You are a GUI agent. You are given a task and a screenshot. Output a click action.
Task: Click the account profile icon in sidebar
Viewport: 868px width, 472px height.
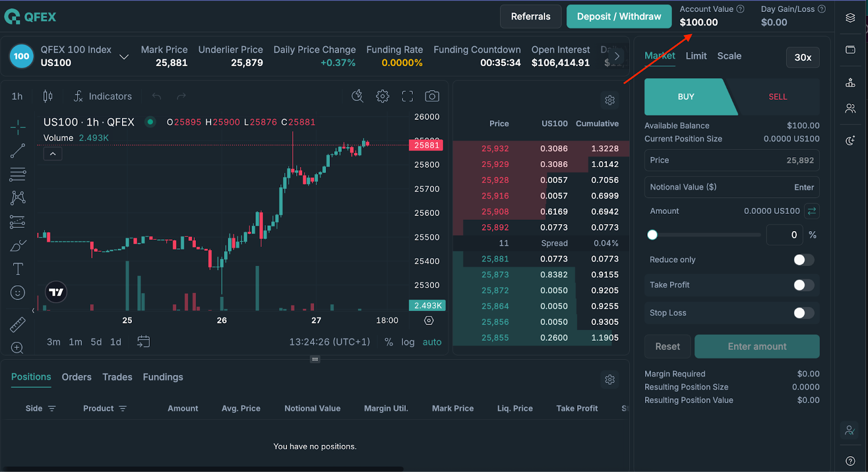(850, 431)
